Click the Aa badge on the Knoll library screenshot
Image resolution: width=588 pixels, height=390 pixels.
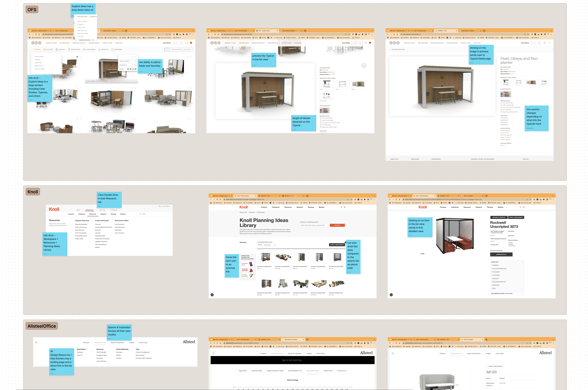pos(212,295)
